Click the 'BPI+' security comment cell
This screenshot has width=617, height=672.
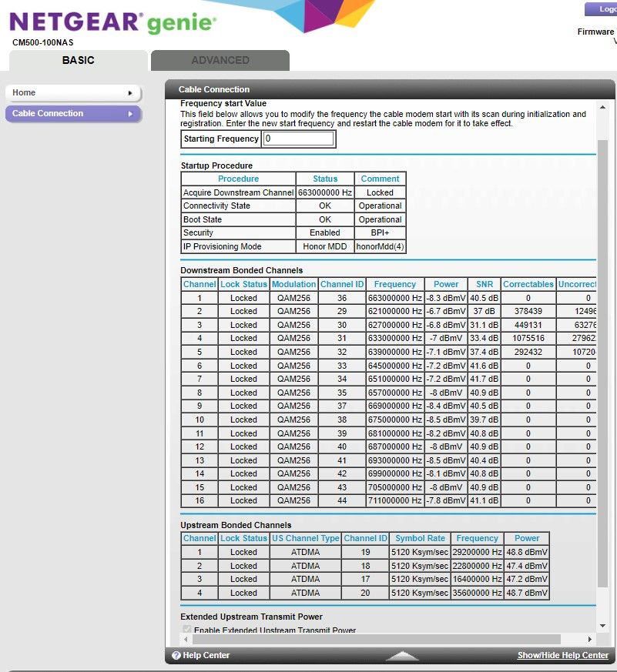380,232
